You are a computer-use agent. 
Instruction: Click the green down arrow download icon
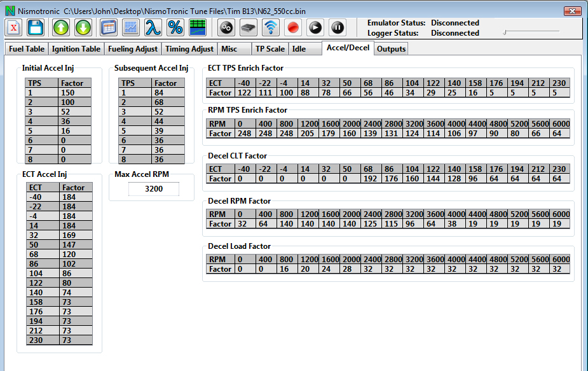pos(83,27)
